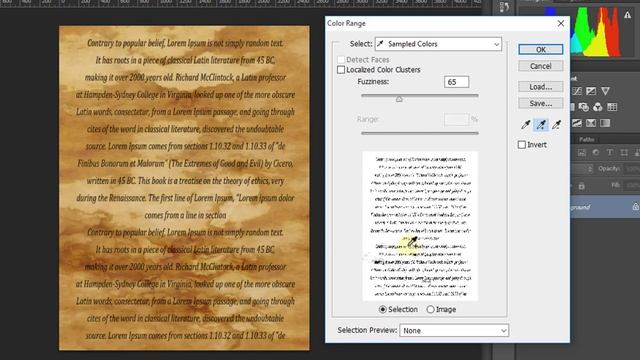This screenshot has height=360, width=640.
Task: Select the Background layer row
Action: [x=605, y=207]
